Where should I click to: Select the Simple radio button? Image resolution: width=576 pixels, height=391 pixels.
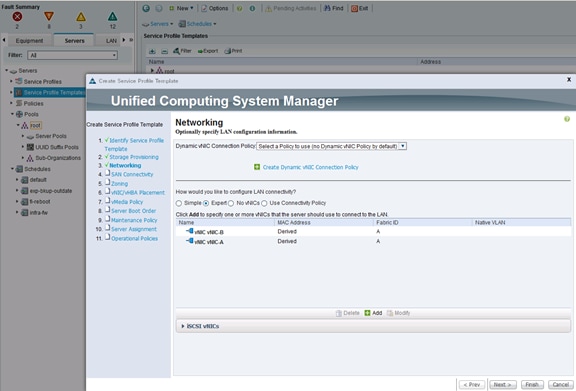[x=179, y=203]
